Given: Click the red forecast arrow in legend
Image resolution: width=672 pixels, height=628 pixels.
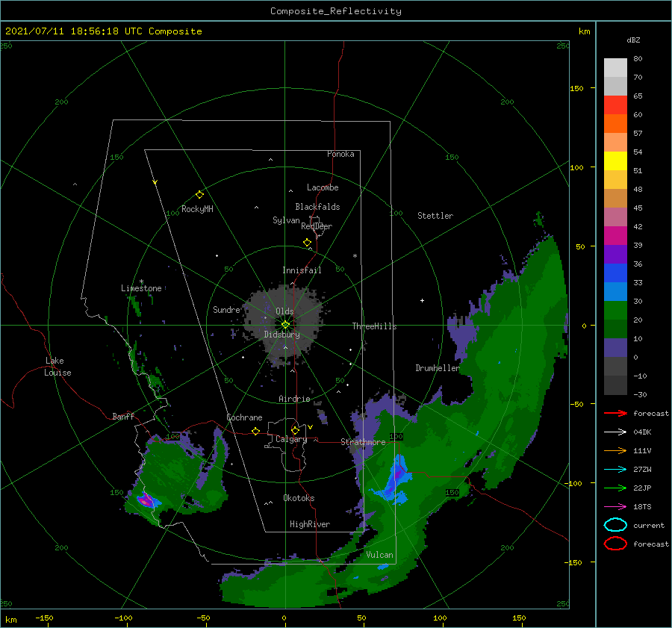Looking at the screenshot, I should (x=615, y=413).
